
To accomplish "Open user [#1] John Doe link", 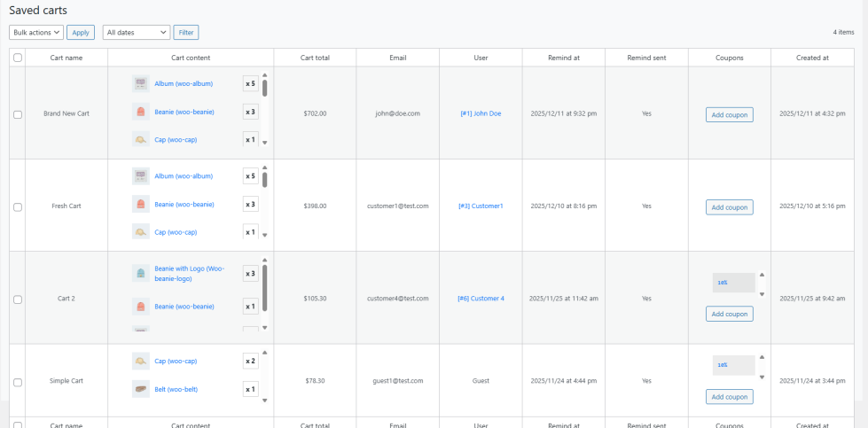I will click(481, 113).
